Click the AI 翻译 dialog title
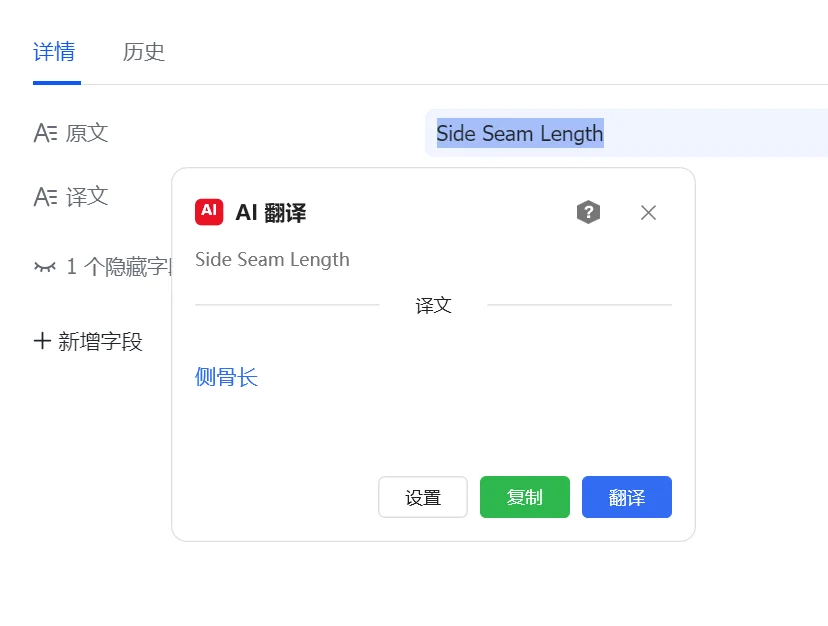The image size is (828, 626). (271, 213)
